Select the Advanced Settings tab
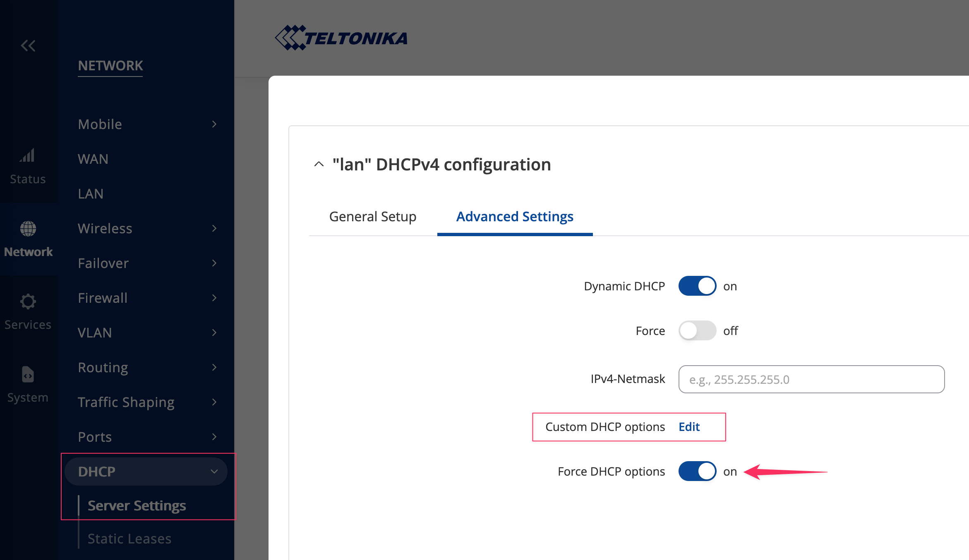Viewport: 969px width, 560px height. (x=514, y=217)
